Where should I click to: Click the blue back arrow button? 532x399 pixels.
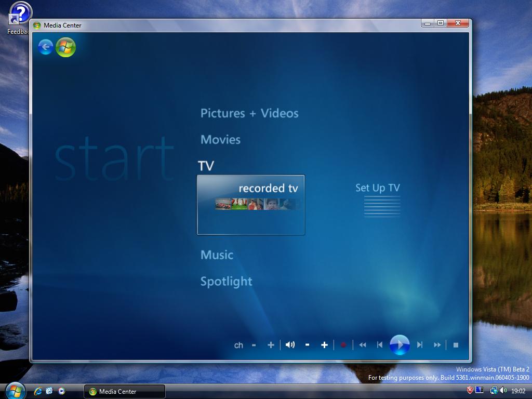(46, 47)
